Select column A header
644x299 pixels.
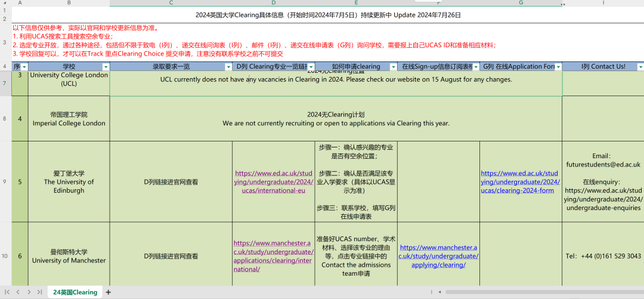pyautogui.click(x=20, y=2)
